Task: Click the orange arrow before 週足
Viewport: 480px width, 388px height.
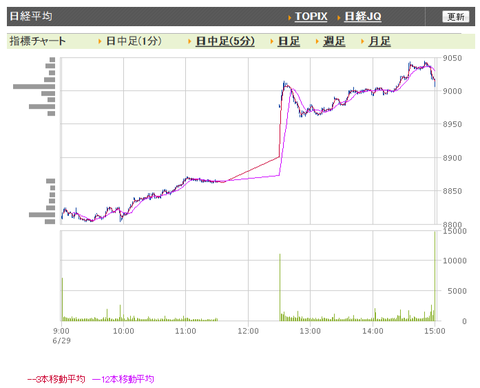Action: coord(317,42)
